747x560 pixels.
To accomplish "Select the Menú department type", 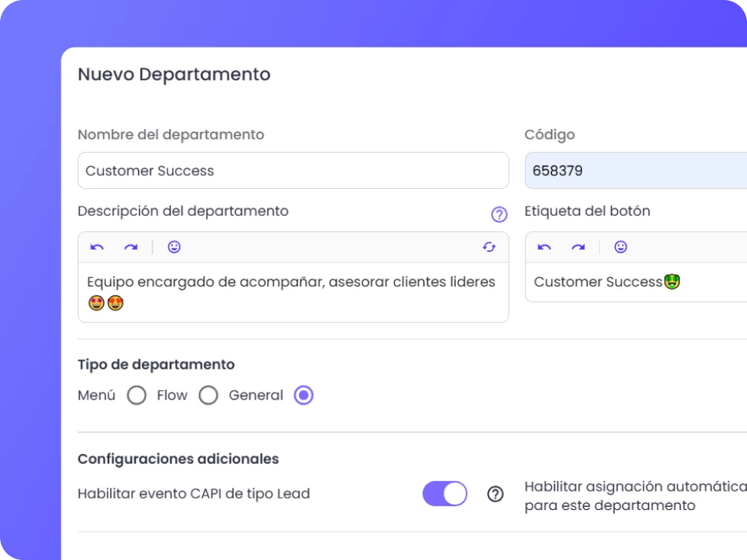I will [x=137, y=395].
